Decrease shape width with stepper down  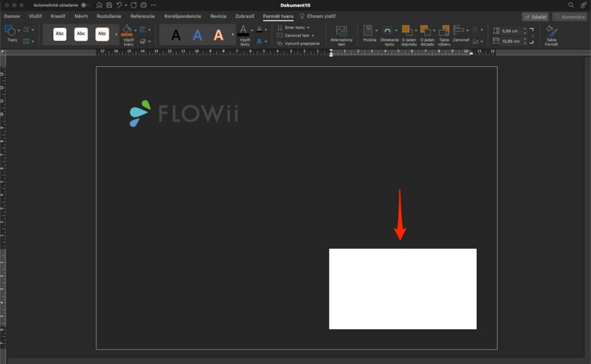[525, 43]
